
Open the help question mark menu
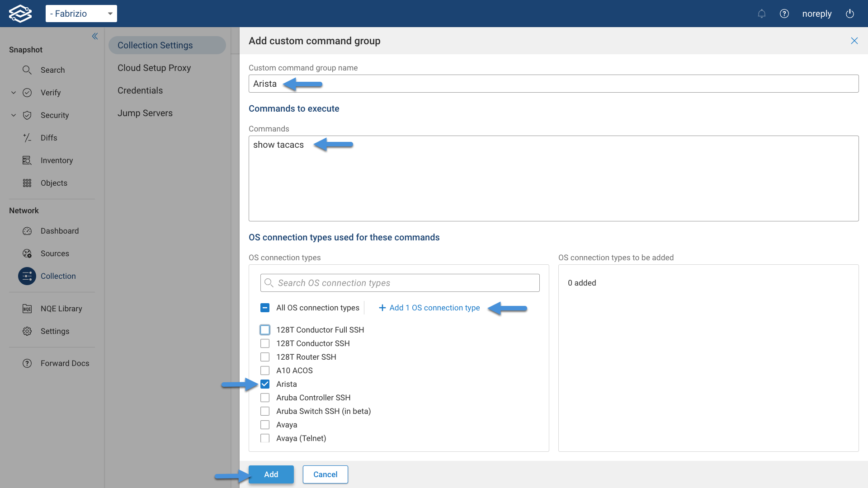pos(784,14)
